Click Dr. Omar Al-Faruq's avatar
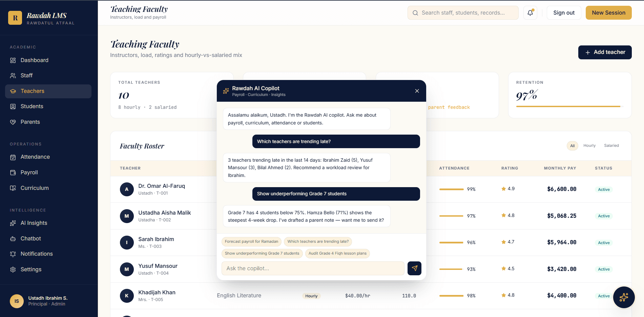Screen dimensions: 644x317 coord(127,189)
